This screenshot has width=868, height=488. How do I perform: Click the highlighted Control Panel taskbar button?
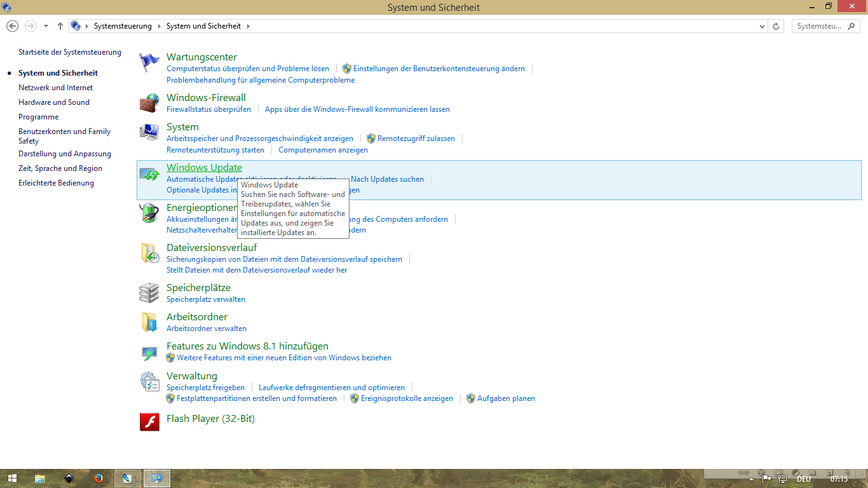point(156,478)
